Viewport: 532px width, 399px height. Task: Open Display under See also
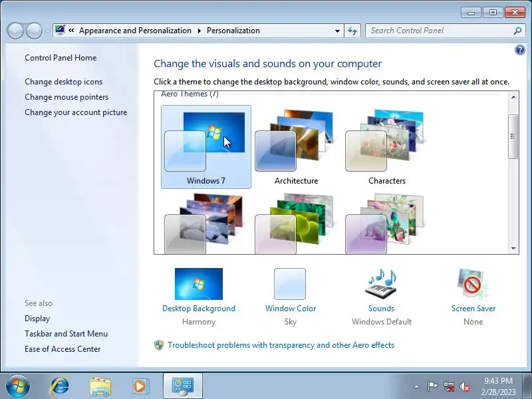37,319
